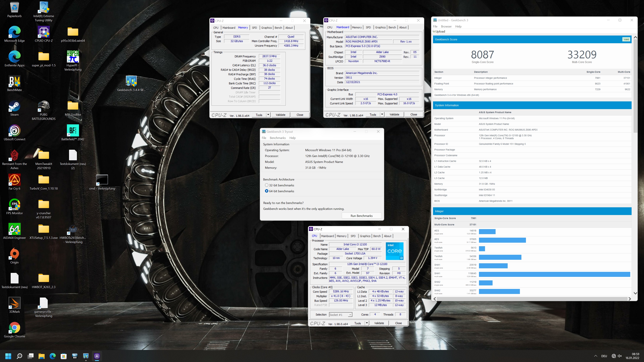Image resolution: width=644 pixels, height=362 pixels.
Task: Launch BenchMate desktop icon
Action: pyautogui.click(x=14, y=83)
